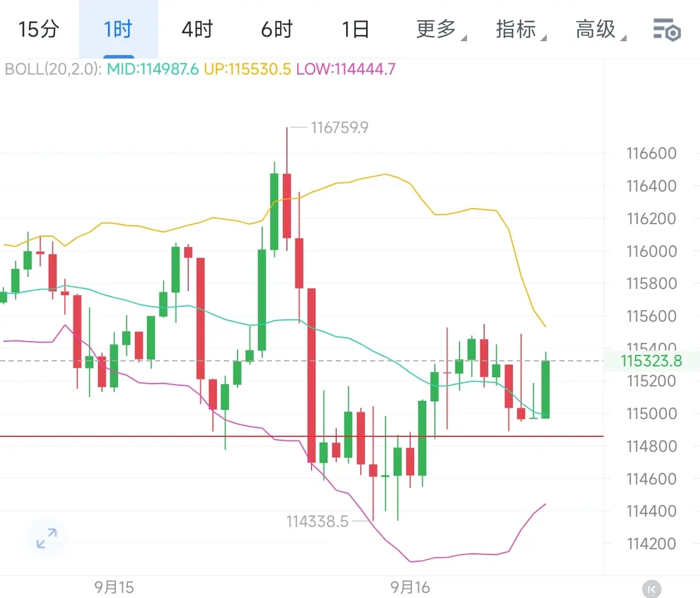Screen dimensions: 700x598
Task: Click the MID:114987.6 value label
Action: click(153, 69)
